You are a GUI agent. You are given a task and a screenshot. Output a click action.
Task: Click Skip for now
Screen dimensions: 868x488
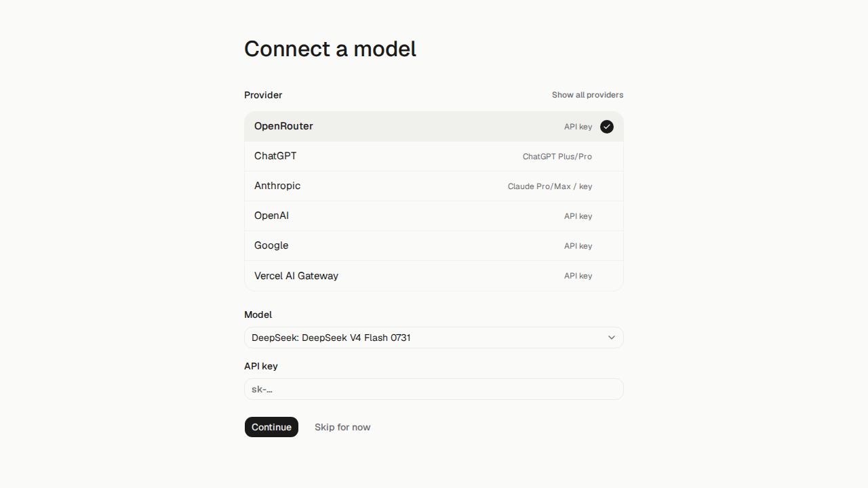pyautogui.click(x=342, y=427)
